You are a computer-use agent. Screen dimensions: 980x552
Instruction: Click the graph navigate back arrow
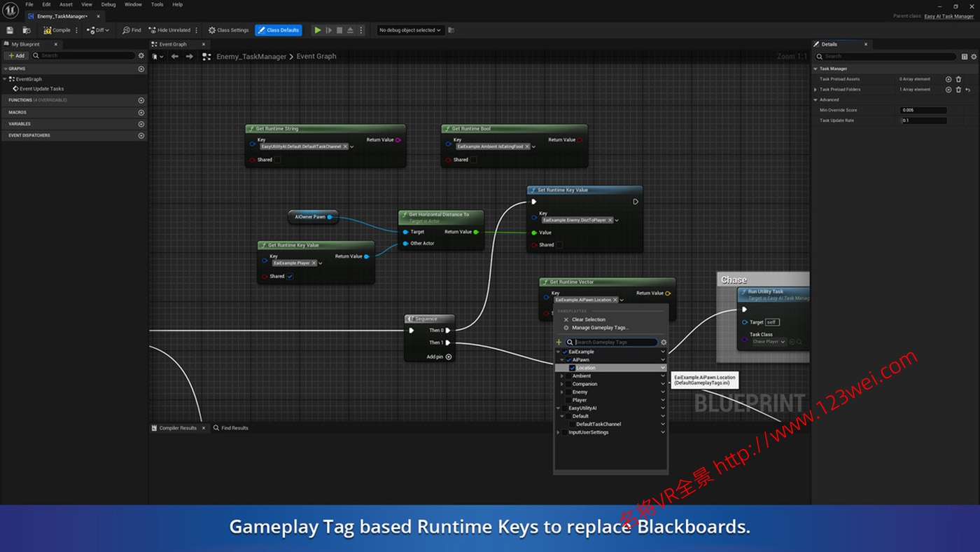[175, 57]
